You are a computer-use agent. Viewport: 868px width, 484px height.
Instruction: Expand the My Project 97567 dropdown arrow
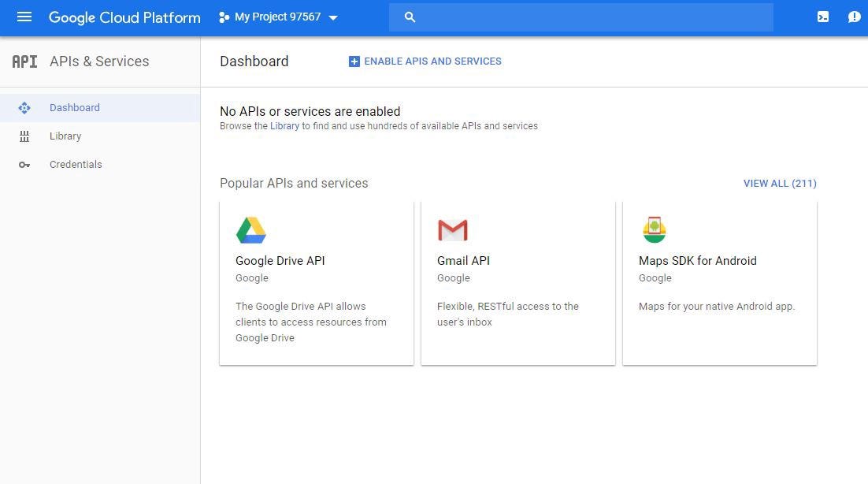(333, 17)
